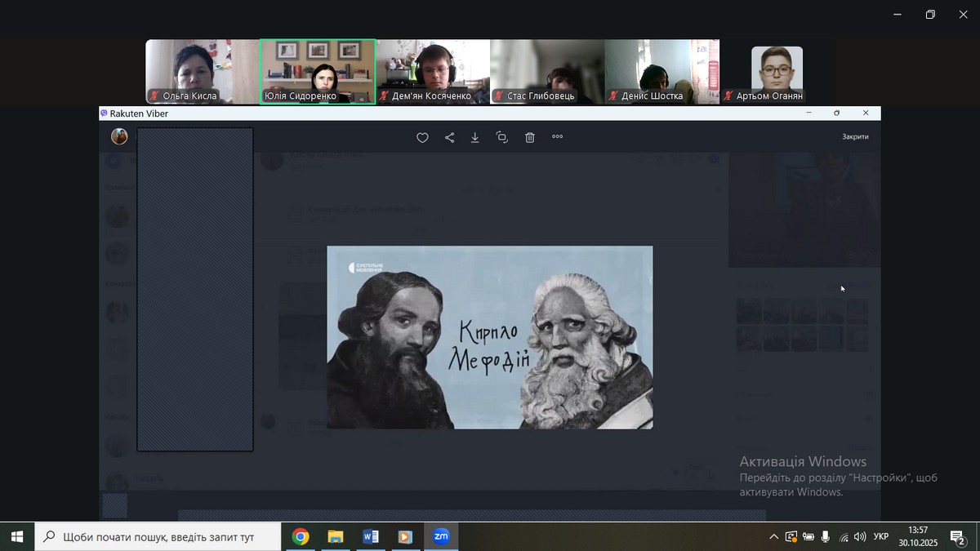The height and width of the screenshot is (551, 980).
Task: Select Юлія Сидоренко's video thumbnail
Action: pyautogui.click(x=318, y=71)
